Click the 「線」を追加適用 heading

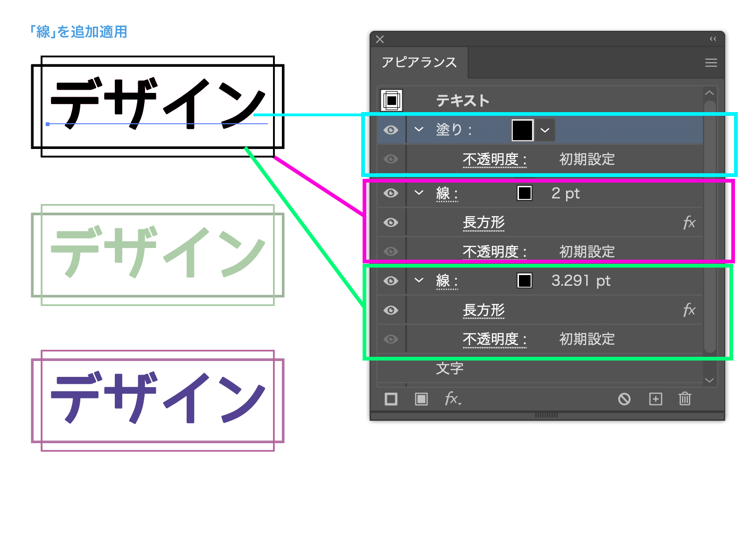(78, 32)
